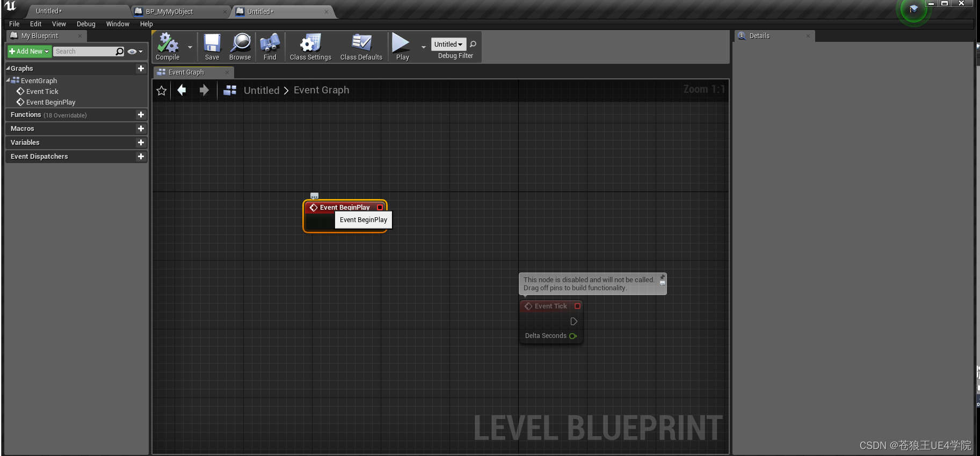This screenshot has width=980, height=456.
Task: Open the Compile options dropdown arrow
Action: [x=190, y=47]
